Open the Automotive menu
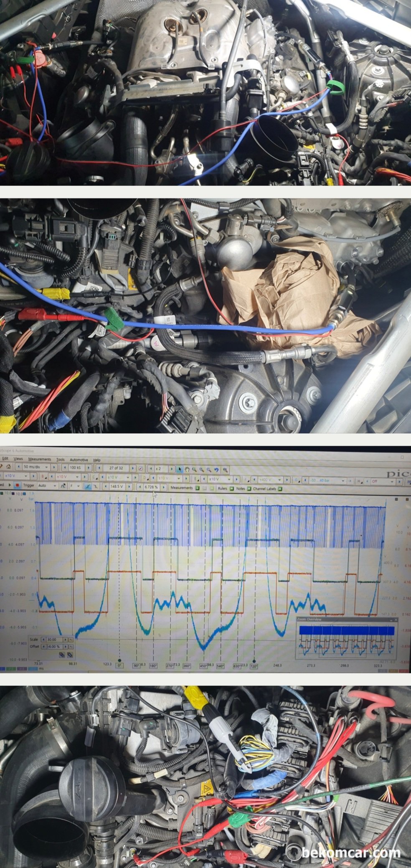 click(79, 460)
